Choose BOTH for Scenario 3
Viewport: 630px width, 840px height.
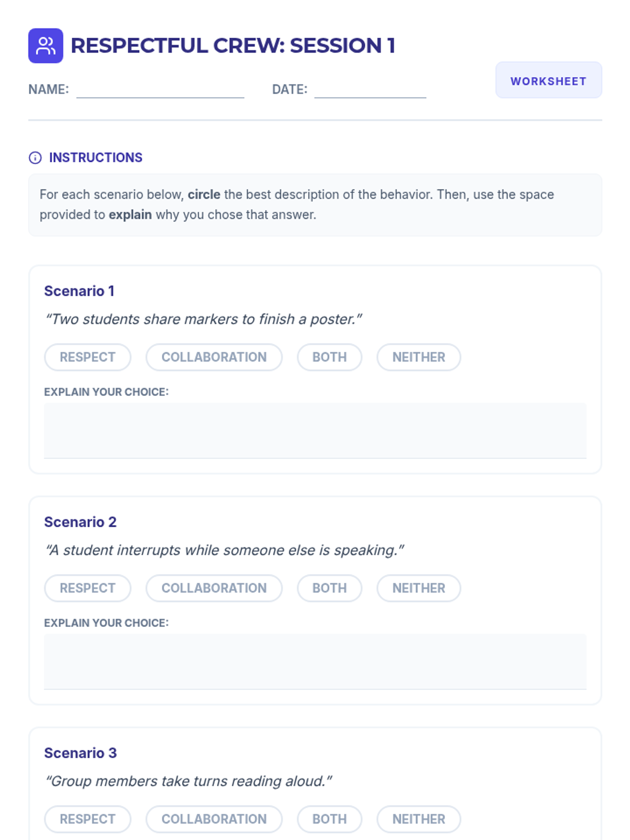pos(329,819)
